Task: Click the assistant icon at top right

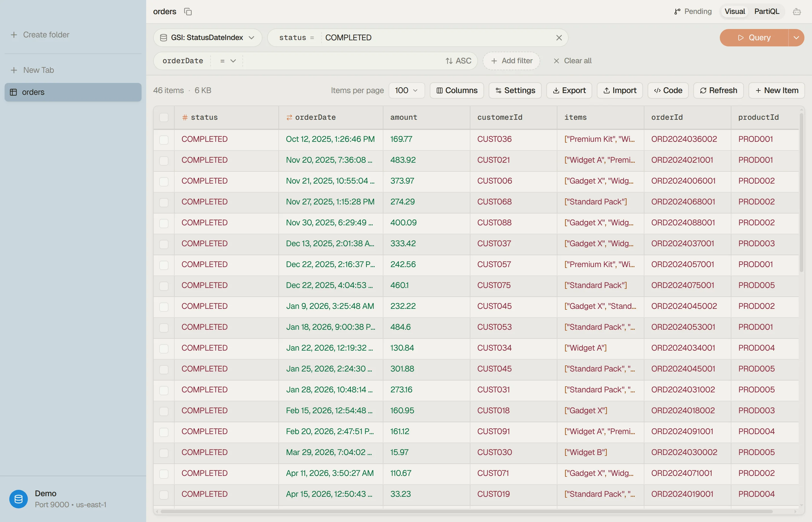Action: coord(797,12)
